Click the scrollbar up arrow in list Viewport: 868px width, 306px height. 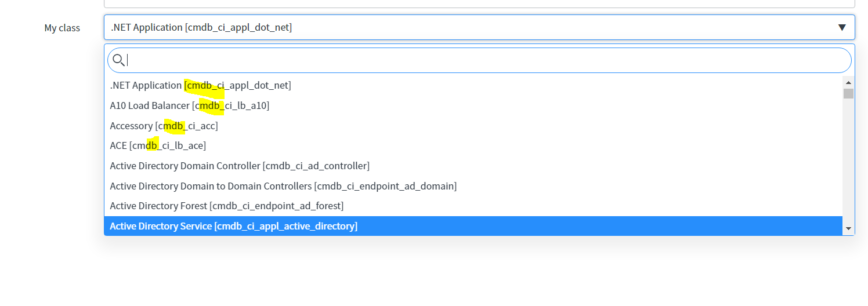tap(848, 82)
